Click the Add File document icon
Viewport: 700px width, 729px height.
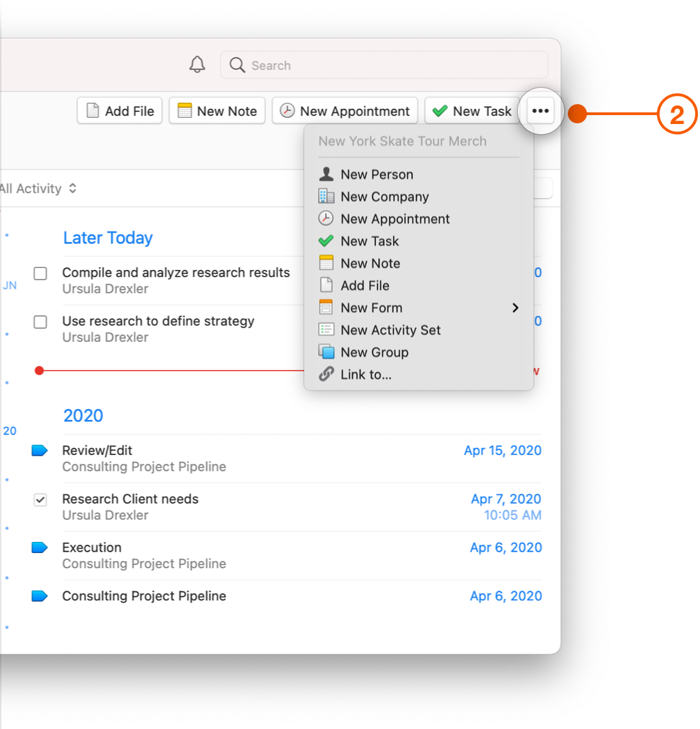327,285
